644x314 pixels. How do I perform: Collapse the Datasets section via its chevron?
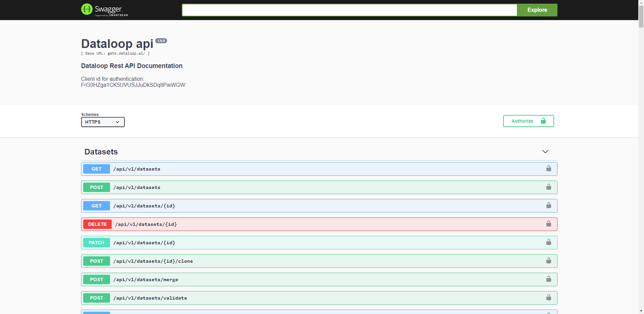(x=545, y=151)
